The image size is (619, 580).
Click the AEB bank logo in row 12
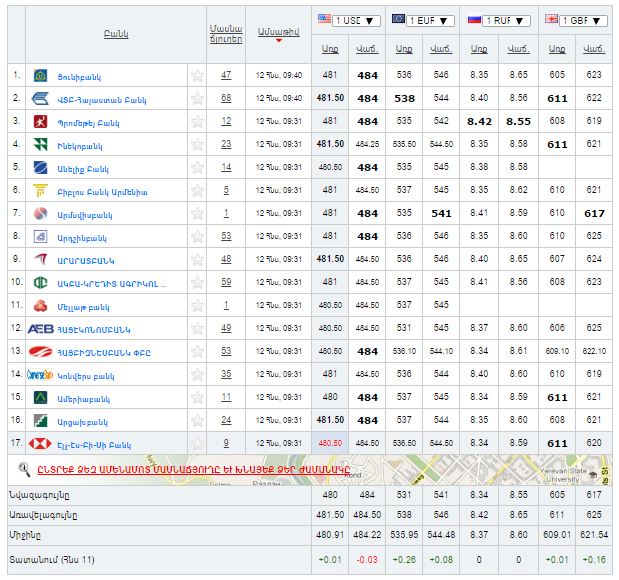(x=40, y=329)
